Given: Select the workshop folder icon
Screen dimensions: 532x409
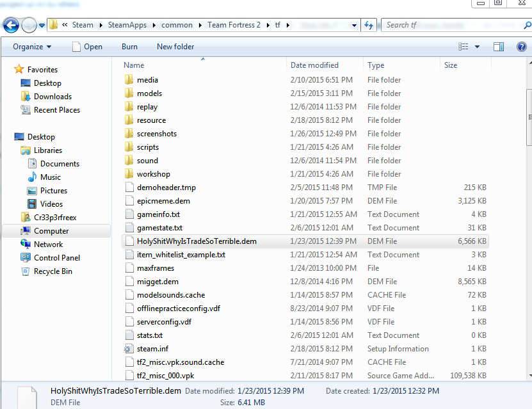Looking at the screenshot, I should [x=129, y=174].
